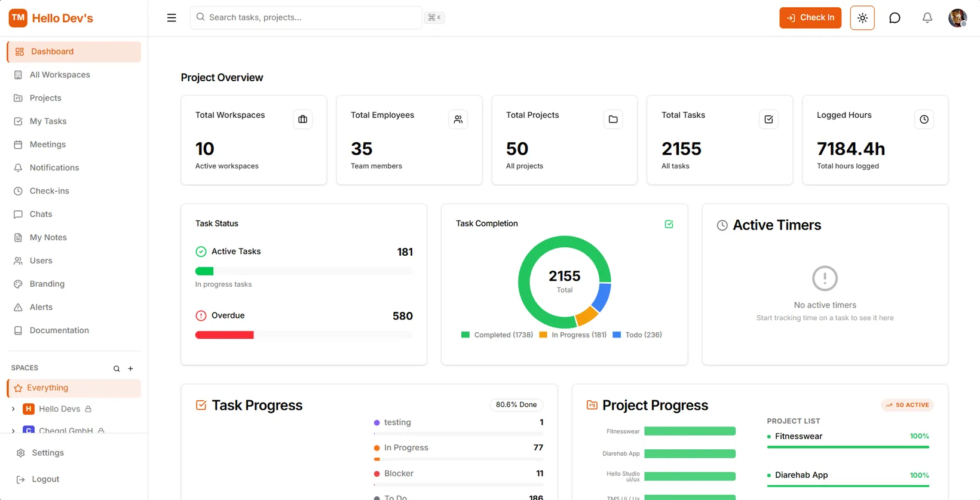Click the 7184.4h logged hours value
The height and width of the screenshot is (500, 980).
click(851, 149)
